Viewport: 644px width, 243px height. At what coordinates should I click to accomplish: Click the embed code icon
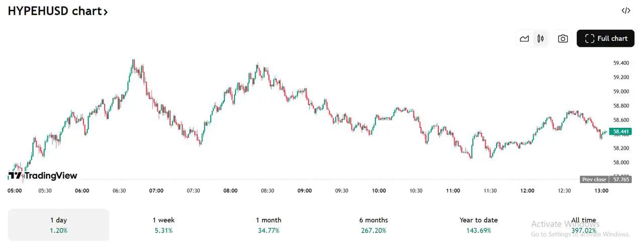(x=626, y=11)
